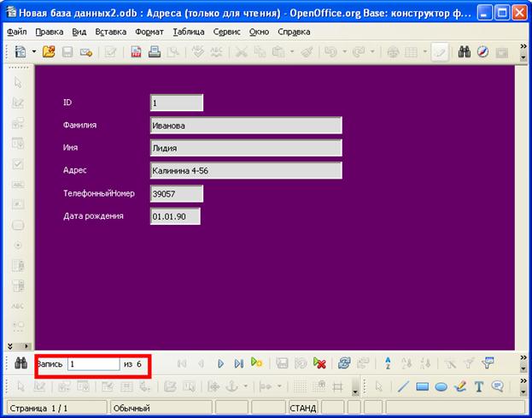Click the New document icon

click(x=20, y=52)
